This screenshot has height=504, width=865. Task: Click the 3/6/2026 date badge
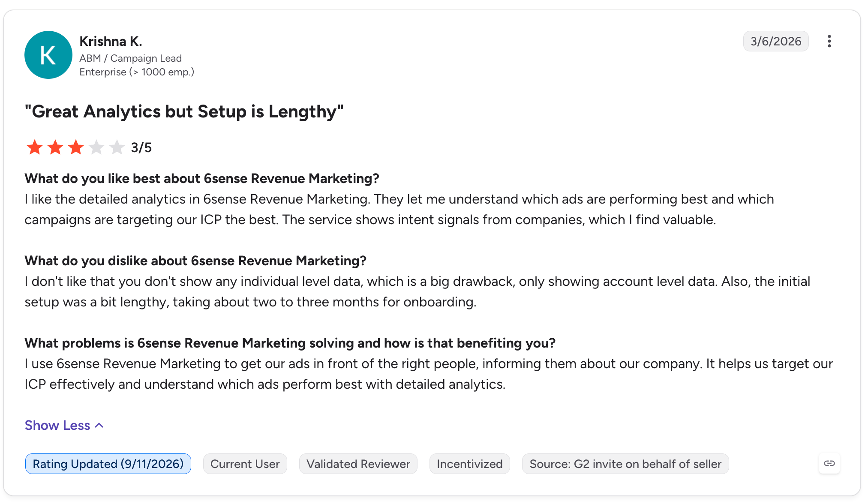click(x=776, y=41)
